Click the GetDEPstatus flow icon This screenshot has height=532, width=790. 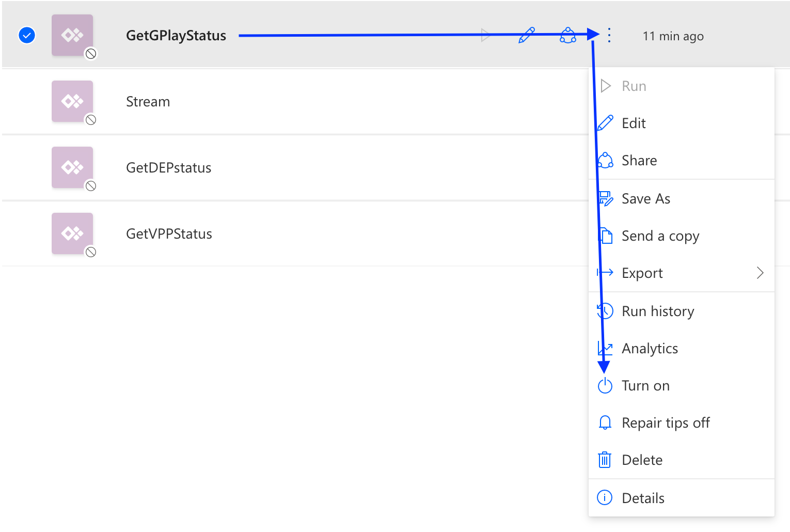72,167
